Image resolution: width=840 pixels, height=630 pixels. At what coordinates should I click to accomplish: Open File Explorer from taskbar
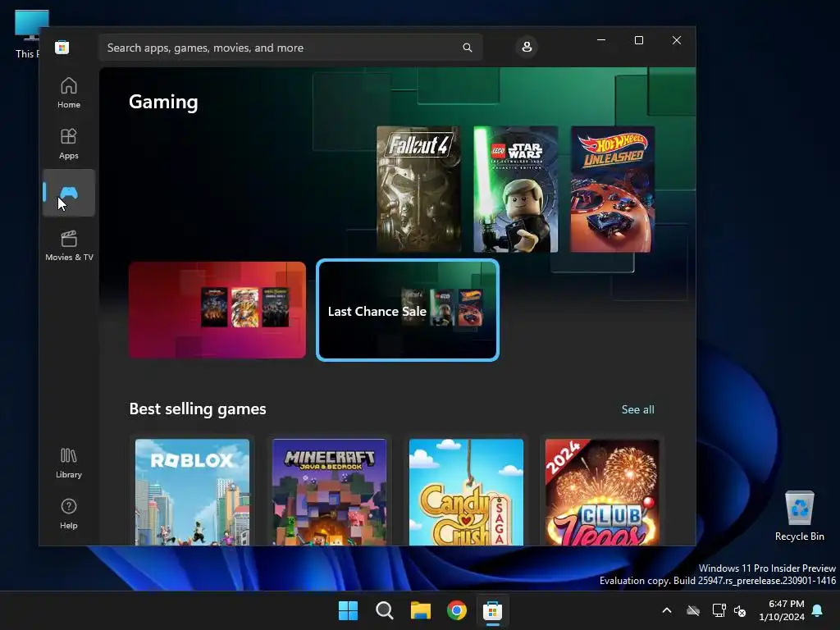pos(421,610)
